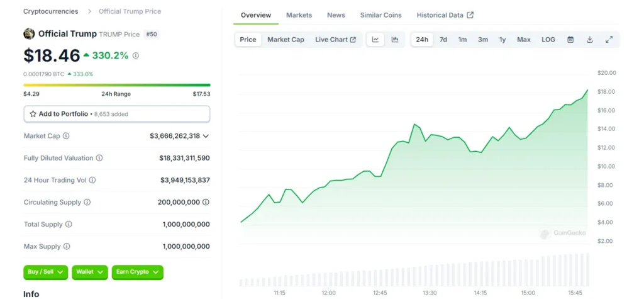Image resolution: width=644 pixels, height=299 pixels.
Task: Switch to candlestick chart icon
Action: (x=395, y=40)
